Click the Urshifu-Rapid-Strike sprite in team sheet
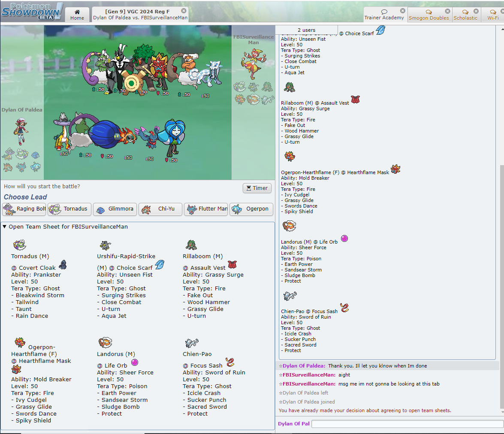Image resolution: width=504 pixels, height=434 pixels. coord(106,245)
